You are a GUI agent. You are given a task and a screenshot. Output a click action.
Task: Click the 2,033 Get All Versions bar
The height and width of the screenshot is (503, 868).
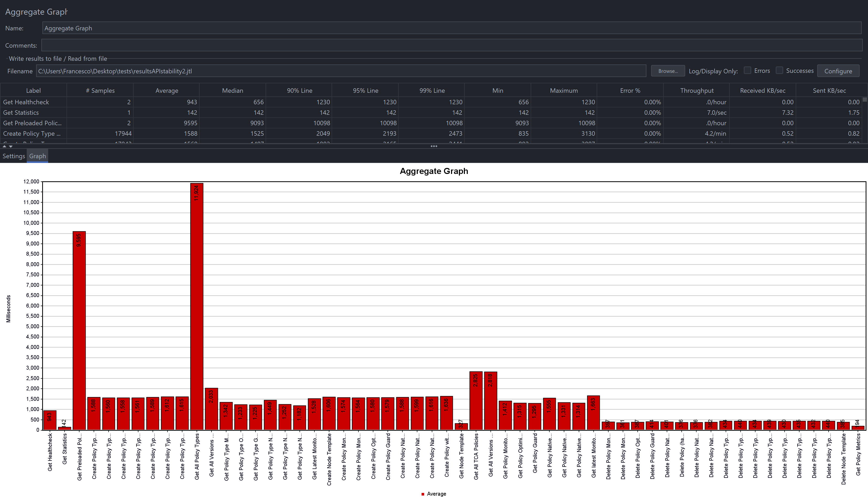coord(211,409)
